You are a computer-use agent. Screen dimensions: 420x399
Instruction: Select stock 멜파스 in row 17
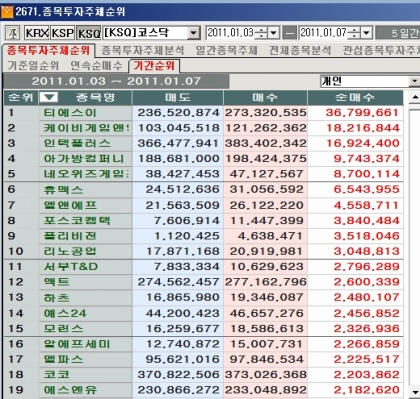(x=63, y=359)
